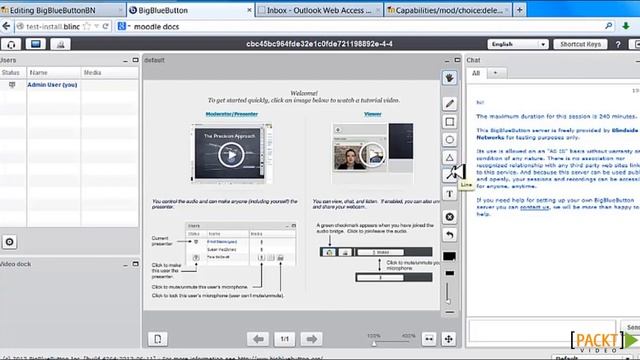Play the Moderator/Presenter tutorial video
Viewport: 640px width, 360px height.
[231, 155]
